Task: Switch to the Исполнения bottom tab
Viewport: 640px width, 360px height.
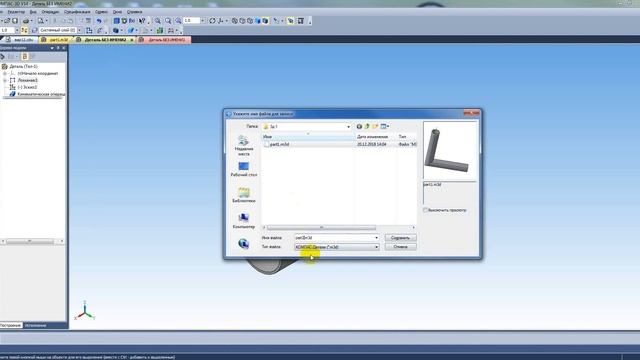Action: (35, 325)
